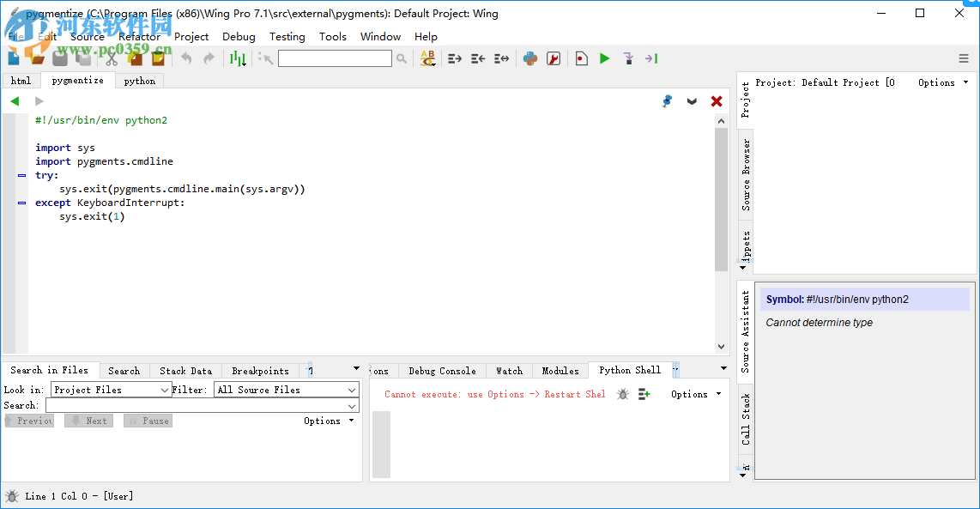Open the Debug menu
The image size is (980, 509).
(x=239, y=36)
